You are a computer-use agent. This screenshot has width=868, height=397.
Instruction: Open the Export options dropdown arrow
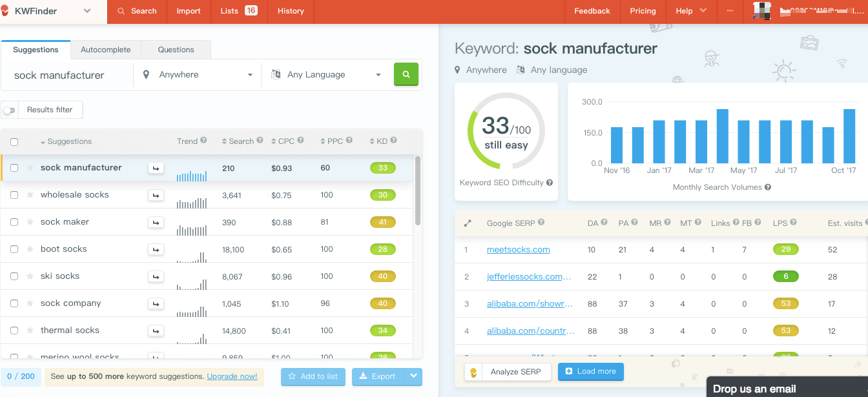click(413, 376)
